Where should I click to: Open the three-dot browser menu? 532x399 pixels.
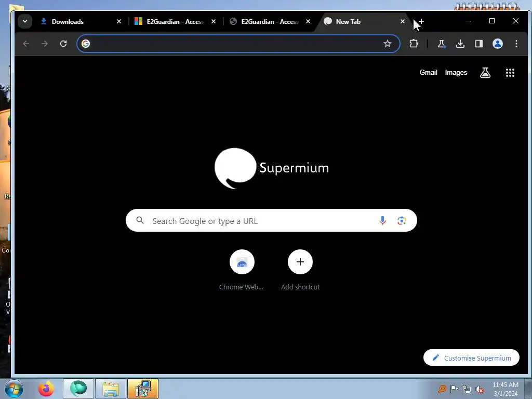(x=516, y=44)
